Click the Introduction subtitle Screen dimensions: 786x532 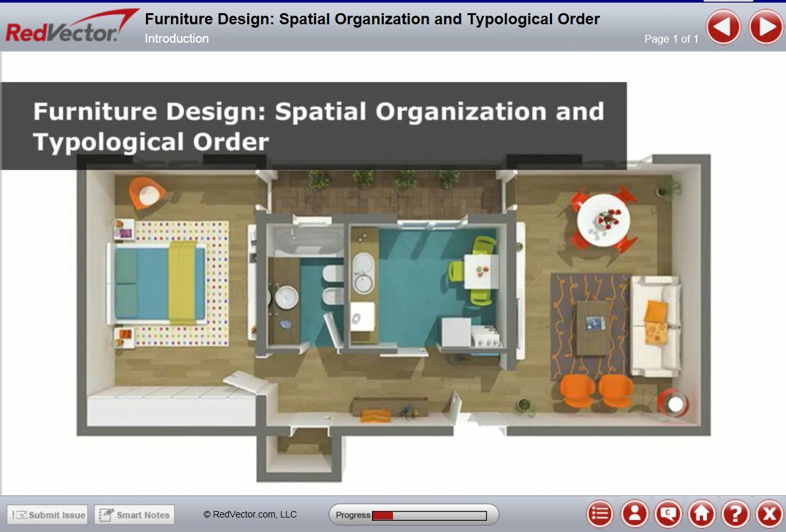click(176, 39)
